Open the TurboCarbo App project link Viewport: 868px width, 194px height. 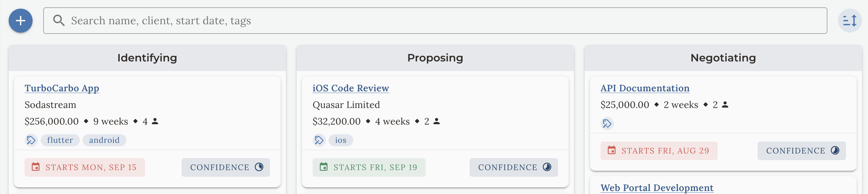62,88
